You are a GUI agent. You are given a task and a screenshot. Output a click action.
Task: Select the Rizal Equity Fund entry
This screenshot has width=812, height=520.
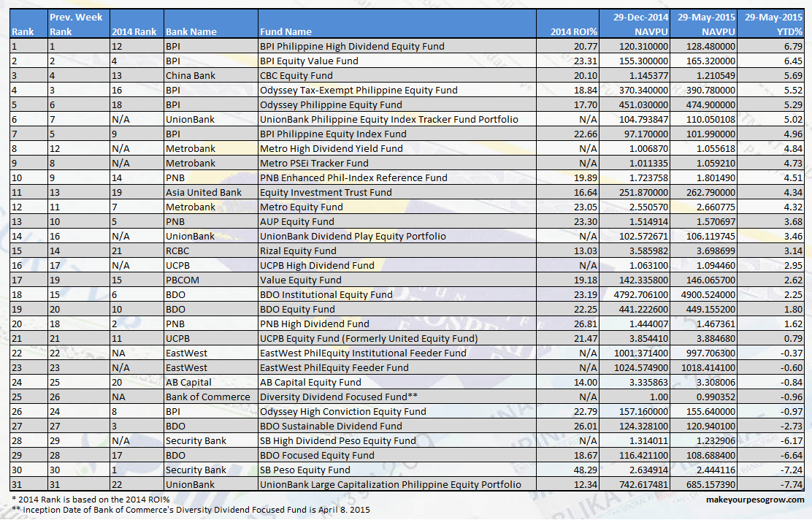tap(299, 251)
